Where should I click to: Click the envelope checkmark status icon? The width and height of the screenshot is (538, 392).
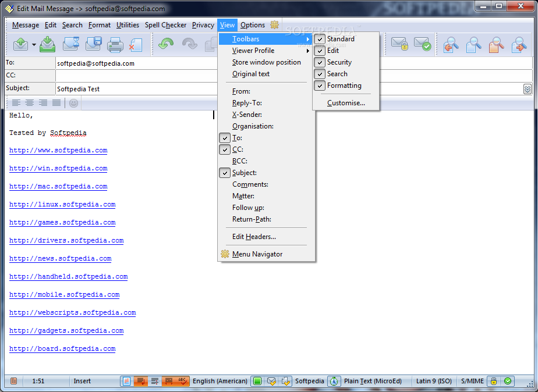[271, 381]
